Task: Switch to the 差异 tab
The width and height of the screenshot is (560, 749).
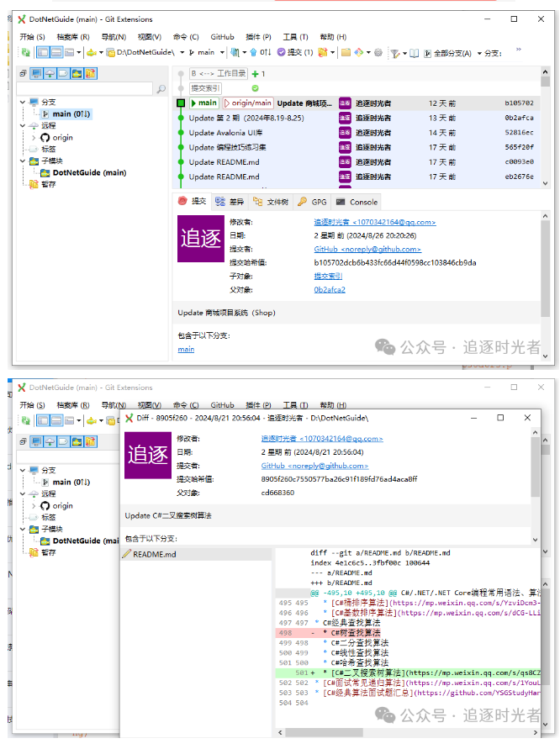Action: pyautogui.click(x=230, y=202)
